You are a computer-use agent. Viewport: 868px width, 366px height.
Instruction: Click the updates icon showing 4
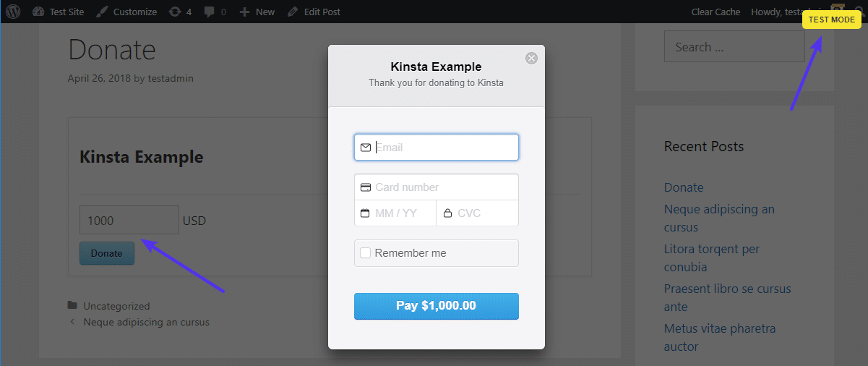179,12
